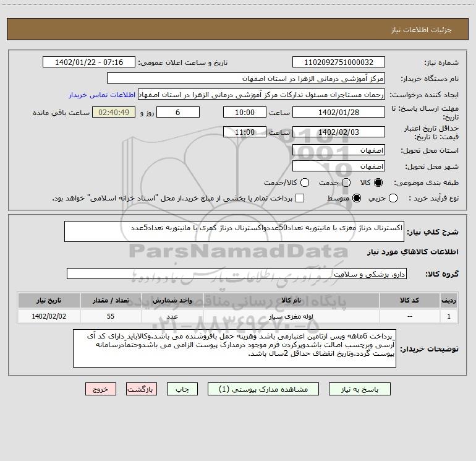Image resolution: width=476 pixels, height=461 pixels.
Task: Click the کد کالا column header
Action: [409, 300]
